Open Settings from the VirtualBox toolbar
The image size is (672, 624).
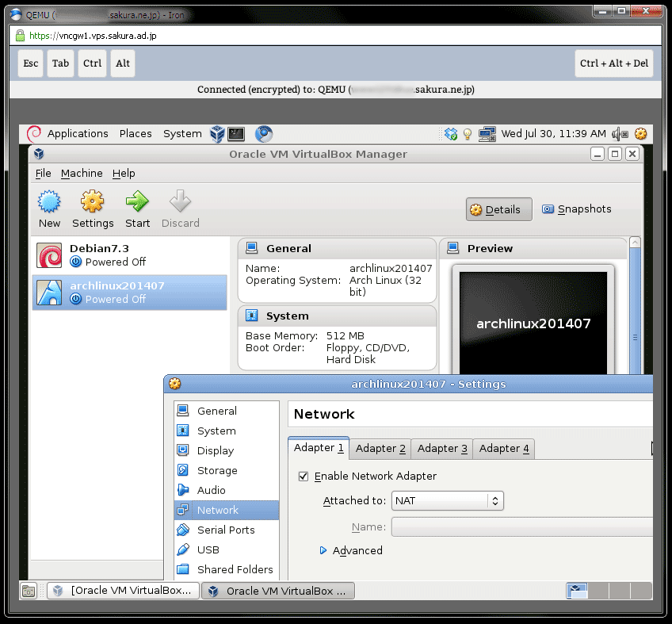pyautogui.click(x=93, y=209)
